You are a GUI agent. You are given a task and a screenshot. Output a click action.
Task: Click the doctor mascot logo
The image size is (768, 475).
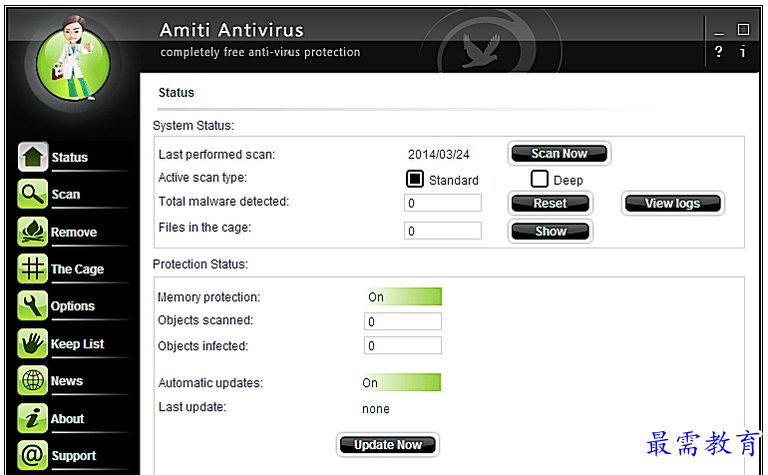tap(73, 58)
